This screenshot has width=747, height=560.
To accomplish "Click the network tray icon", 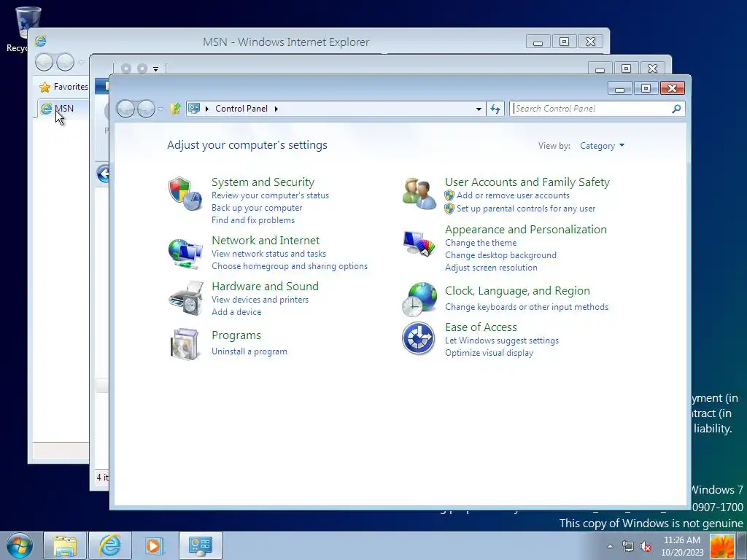I will [628, 546].
